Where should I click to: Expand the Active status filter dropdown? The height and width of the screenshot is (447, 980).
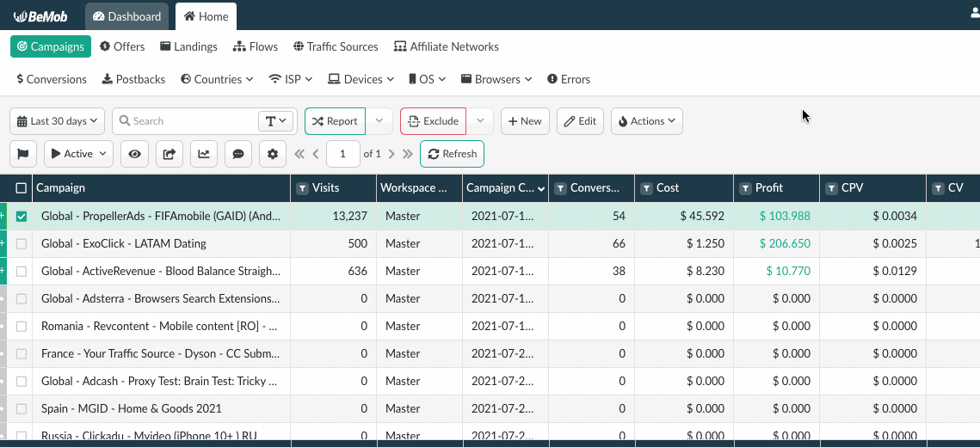click(x=79, y=154)
